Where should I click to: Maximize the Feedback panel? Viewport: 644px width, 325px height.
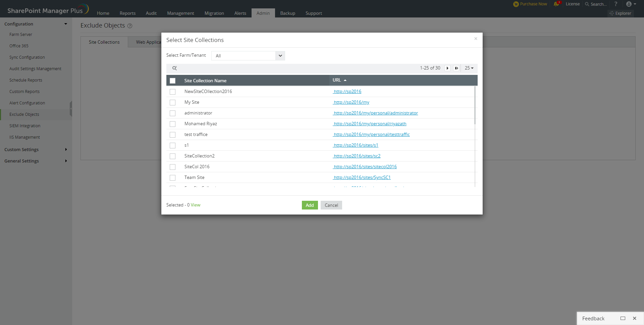tap(623, 318)
